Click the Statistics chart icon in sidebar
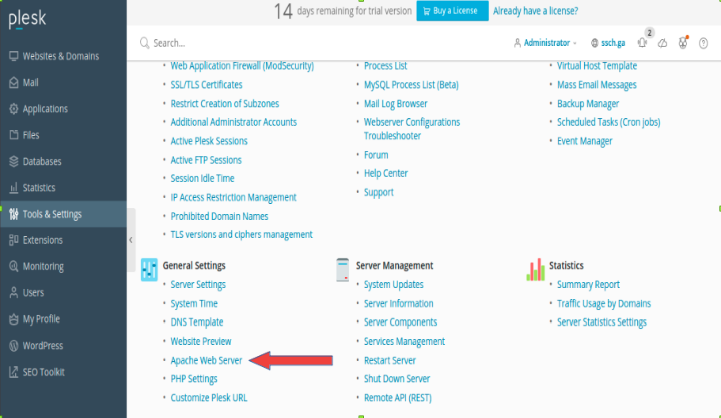721x418 pixels. 14,188
